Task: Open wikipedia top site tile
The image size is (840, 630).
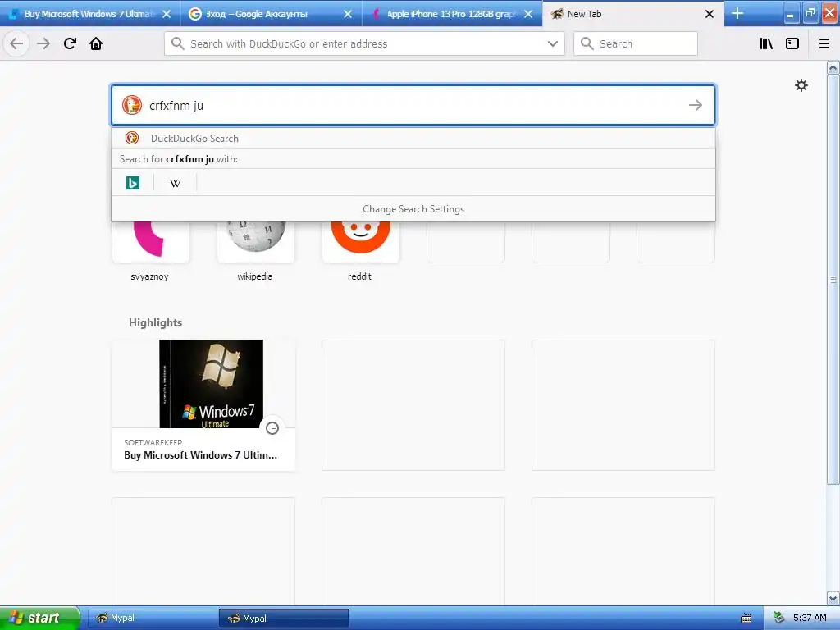Action: (256, 242)
